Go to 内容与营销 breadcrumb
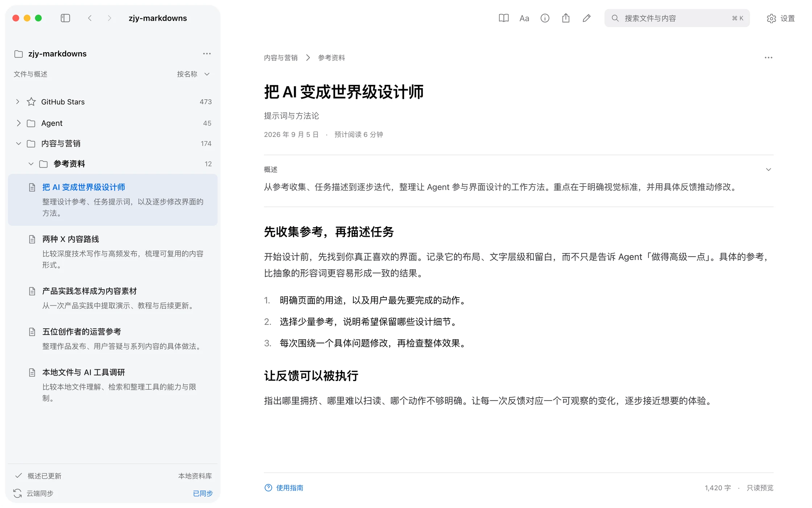 coord(281,58)
